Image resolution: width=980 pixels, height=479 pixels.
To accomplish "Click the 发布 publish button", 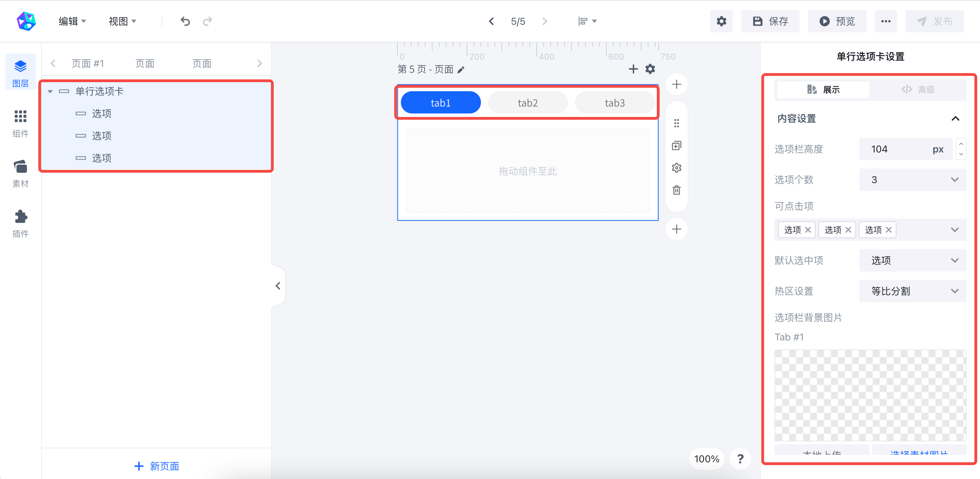I will [x=934, y=21].
